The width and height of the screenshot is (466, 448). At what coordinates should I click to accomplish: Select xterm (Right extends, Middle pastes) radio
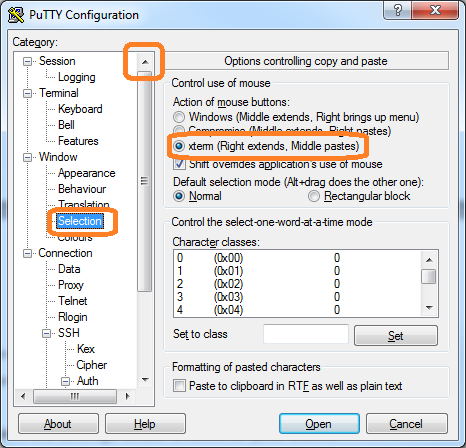(179, 146)
